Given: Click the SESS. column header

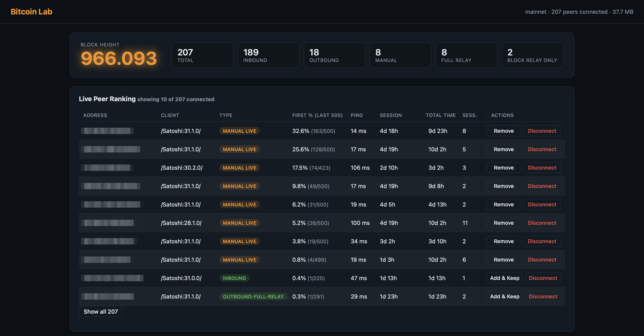Looking at the screenshot, I should 470,115.
